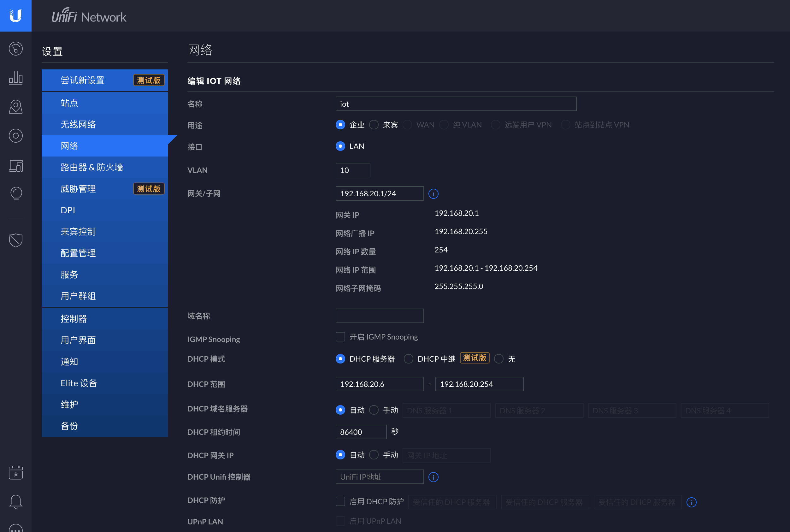This screenshot has height=532, width=790.
Task: Open the Clients monitor icon
Action: (15, 166)
